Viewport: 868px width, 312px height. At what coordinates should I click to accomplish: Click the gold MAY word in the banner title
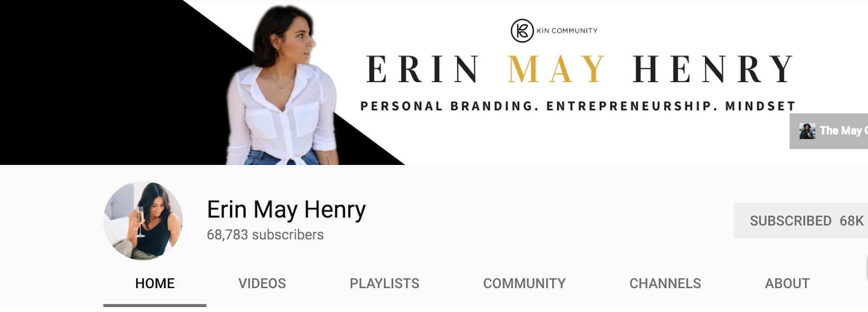[x=556, y=69]
